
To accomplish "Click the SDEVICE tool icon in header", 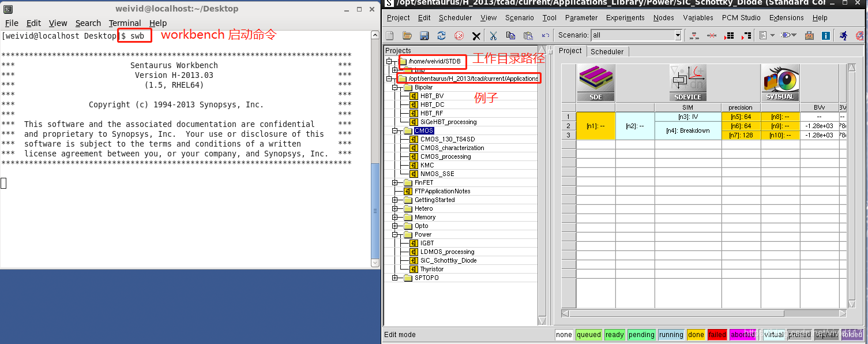I will [687, 83].
